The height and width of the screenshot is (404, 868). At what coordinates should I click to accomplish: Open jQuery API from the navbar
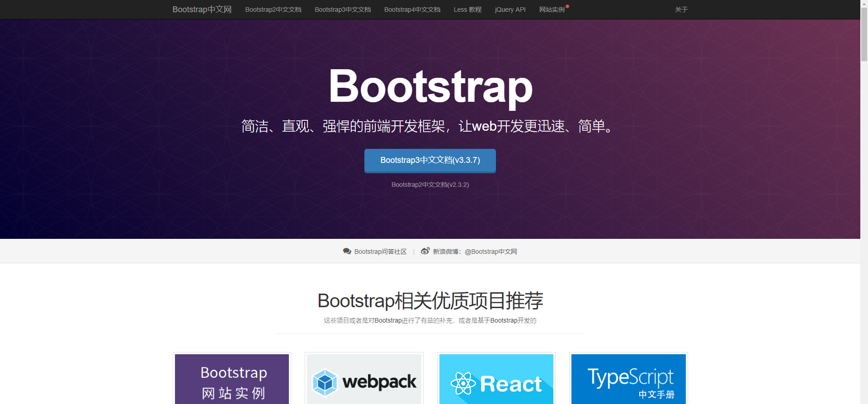pos(510,10)
